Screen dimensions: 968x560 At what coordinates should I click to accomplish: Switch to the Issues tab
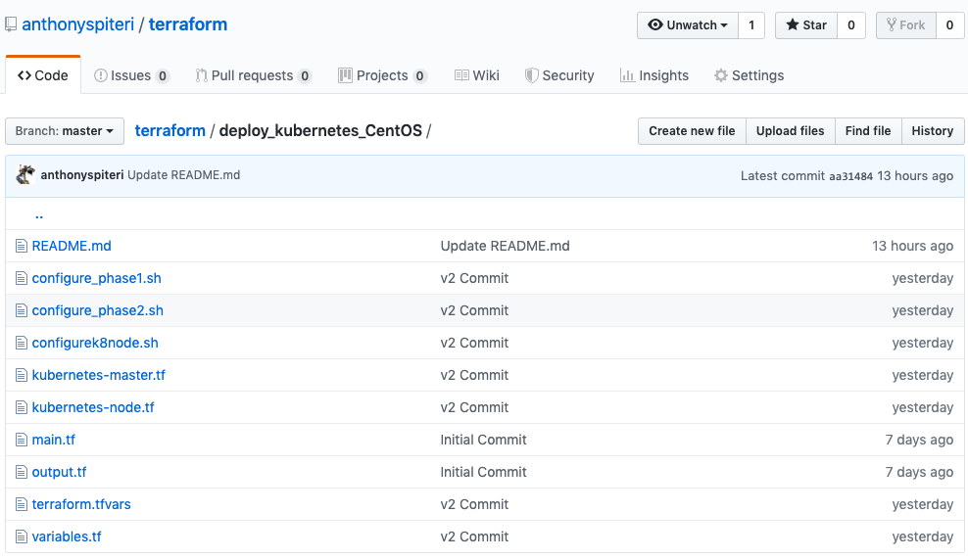(x=130, y=75)
